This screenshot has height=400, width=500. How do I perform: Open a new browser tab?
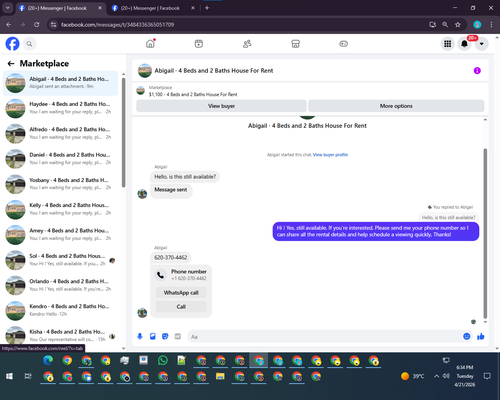[x=207, y=8]
